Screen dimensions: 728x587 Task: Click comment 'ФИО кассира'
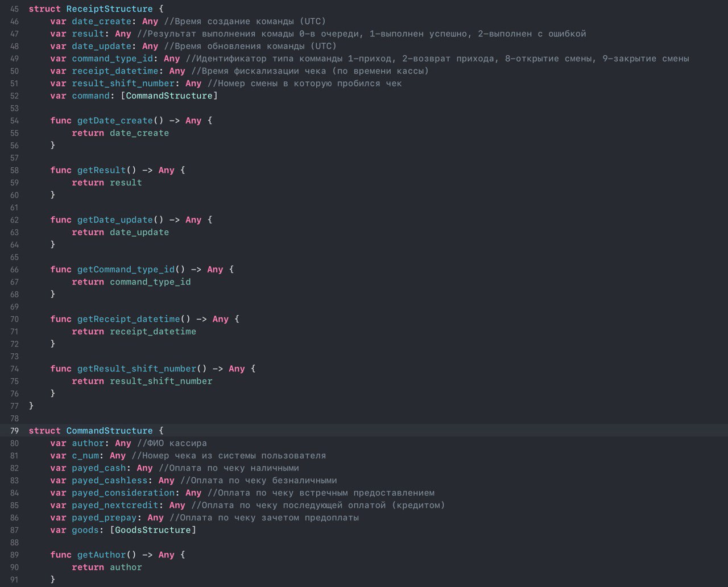pyautogui.click(x=172, y=443)
